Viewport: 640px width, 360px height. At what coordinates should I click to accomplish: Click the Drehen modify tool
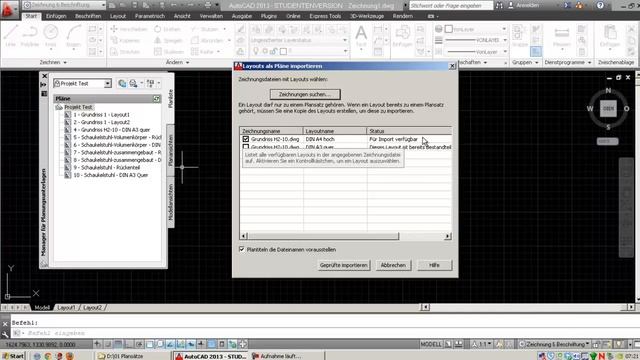click(x=167, y=29)
